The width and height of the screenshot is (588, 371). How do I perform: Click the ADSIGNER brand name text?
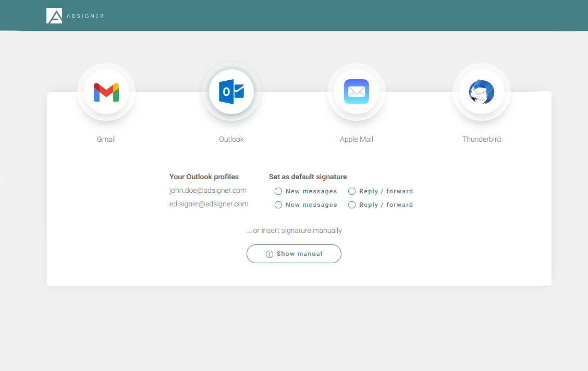(x=85, y=16)
